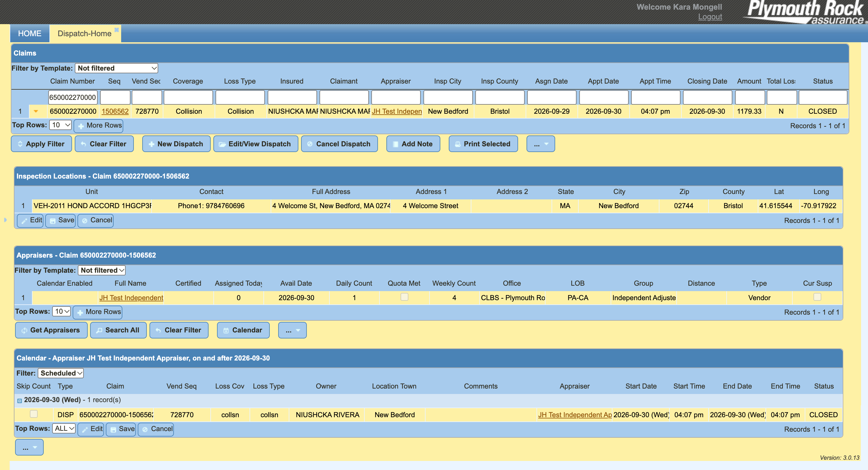Load More Rows in Claims grid

(98, 125)
